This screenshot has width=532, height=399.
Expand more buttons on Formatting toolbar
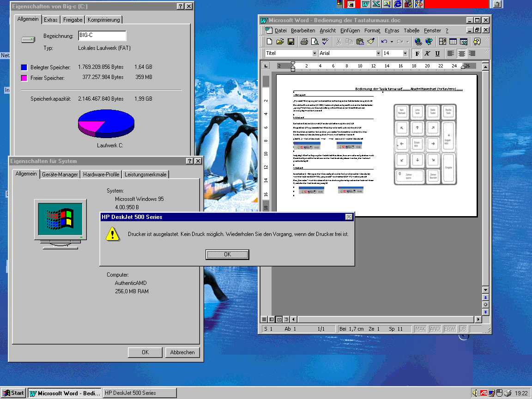487,51
